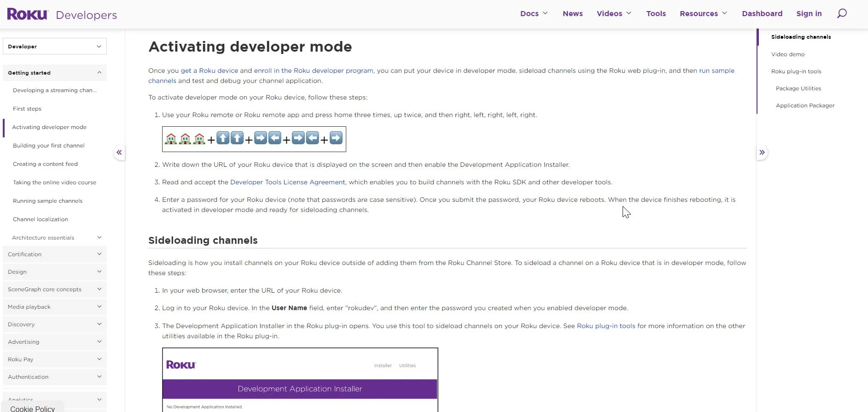The width and height of the screenshot is (868, 412).
Task: Go to News page
Action: click(572, 13)
